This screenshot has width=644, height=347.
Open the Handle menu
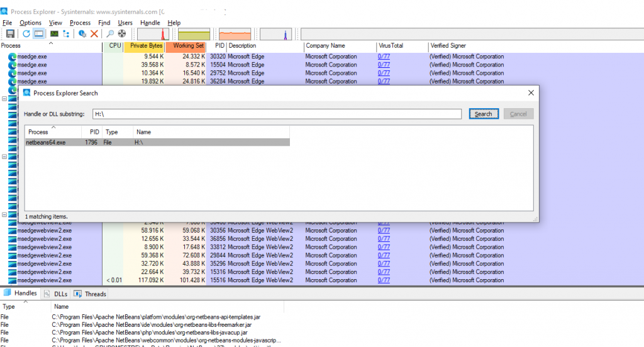[x=150, y=23]
